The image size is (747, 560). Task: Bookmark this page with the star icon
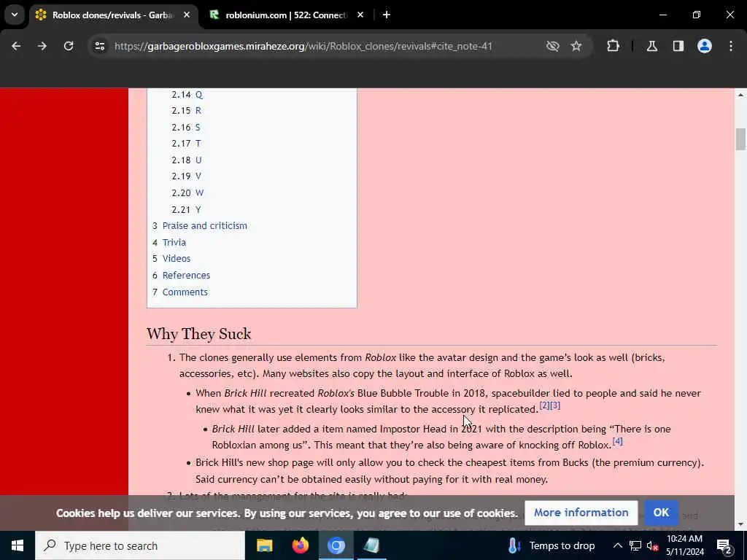click(576, 46)
